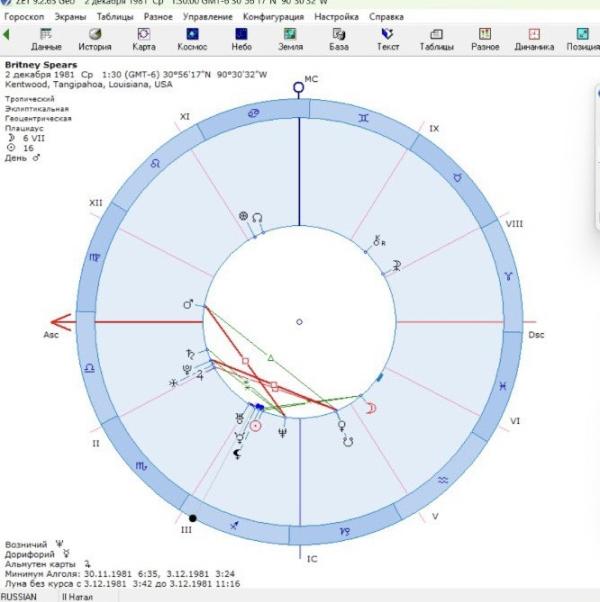Open the Таблицы menu in menu bar
The image size is (600, 602).
click(x=115, y=17)
